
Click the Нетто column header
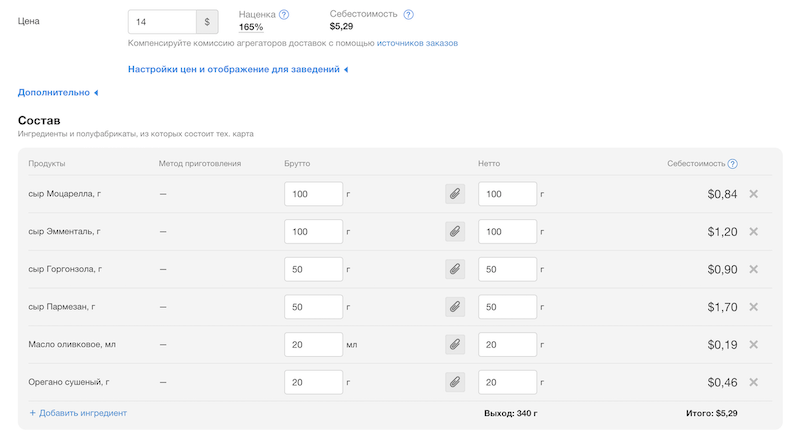(489, 164)
